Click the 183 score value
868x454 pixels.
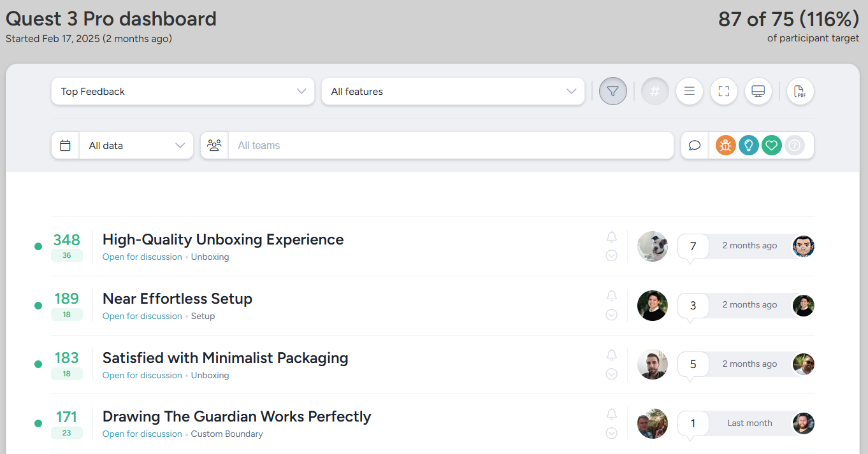point(66,358)
